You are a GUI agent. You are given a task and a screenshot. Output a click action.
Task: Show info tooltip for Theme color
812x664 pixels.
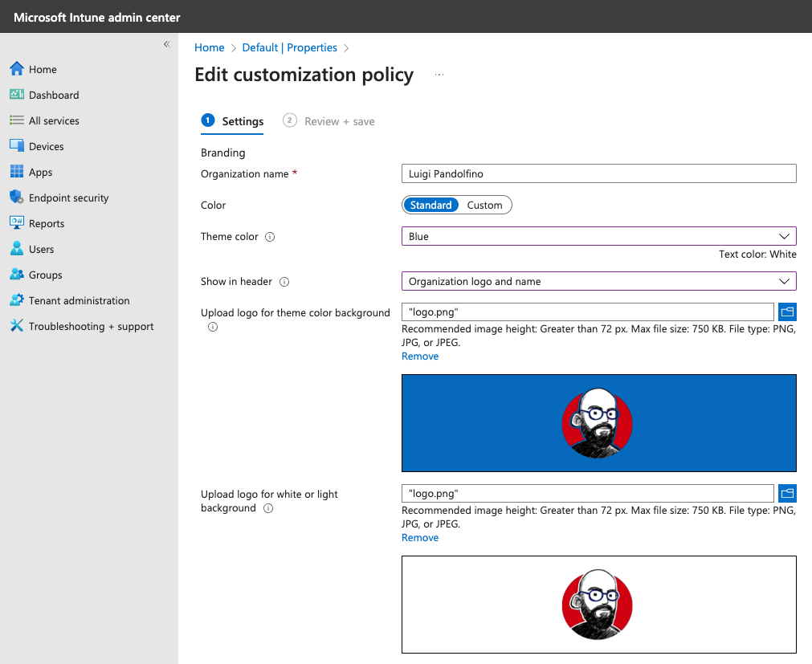pyautogui.click(x=270, y=237)
